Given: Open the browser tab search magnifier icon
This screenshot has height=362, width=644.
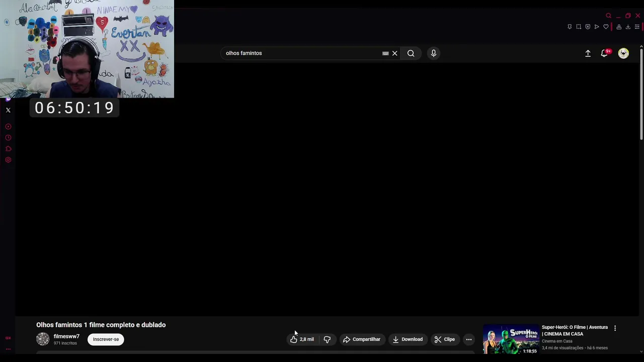Looking at the screenshot, I should 608,16.
